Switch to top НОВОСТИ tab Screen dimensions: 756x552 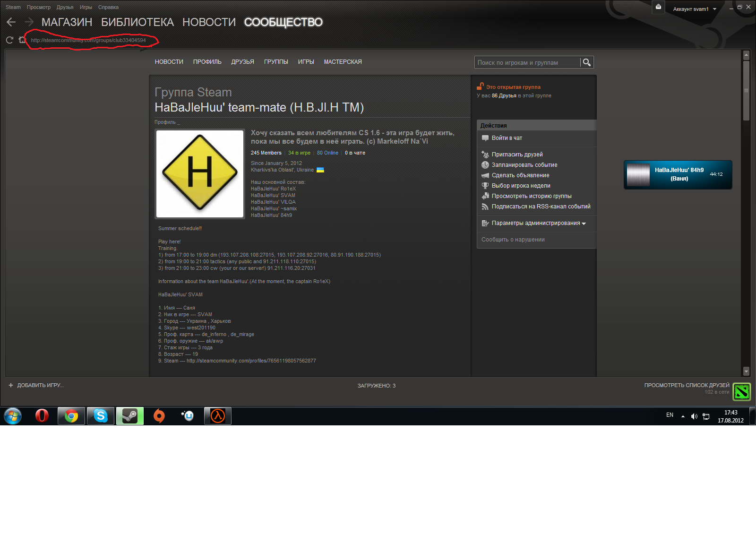pyautogui.click(x=209, y=22)
